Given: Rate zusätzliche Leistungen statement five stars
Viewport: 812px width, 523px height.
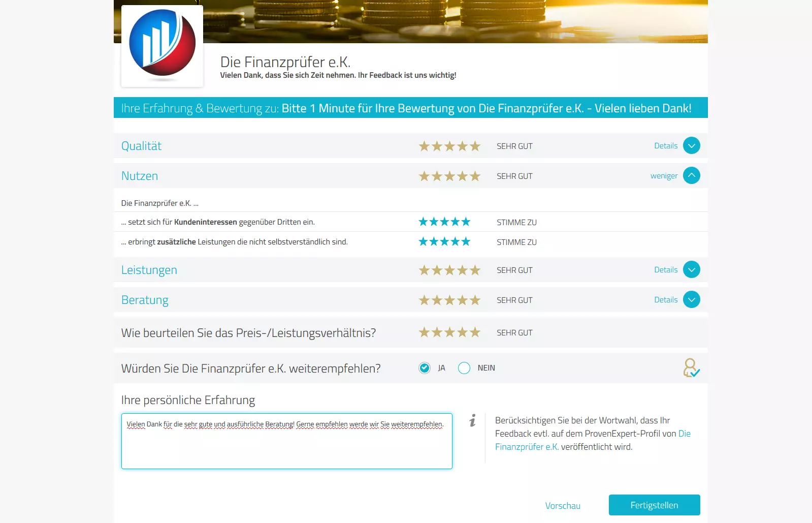Looking at the screenshot, I should [466, 241].
